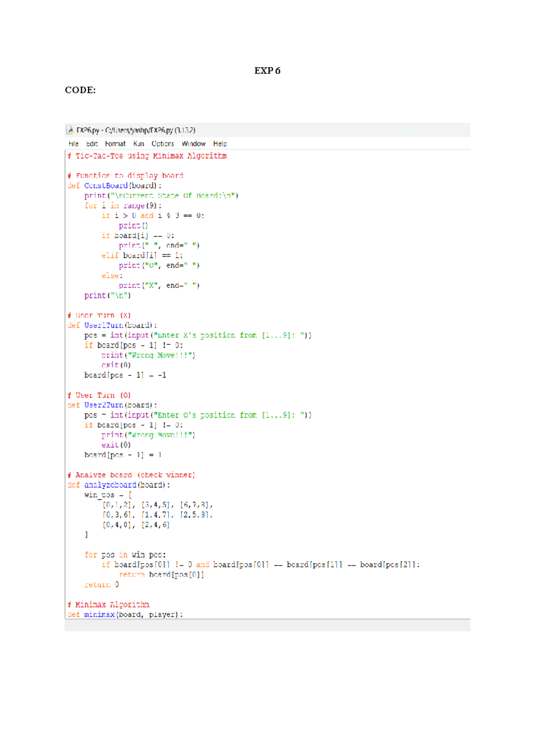This screenshot has height=756, width=535.
Task: Open the Window menu
Action: click(x=193, y=144)
